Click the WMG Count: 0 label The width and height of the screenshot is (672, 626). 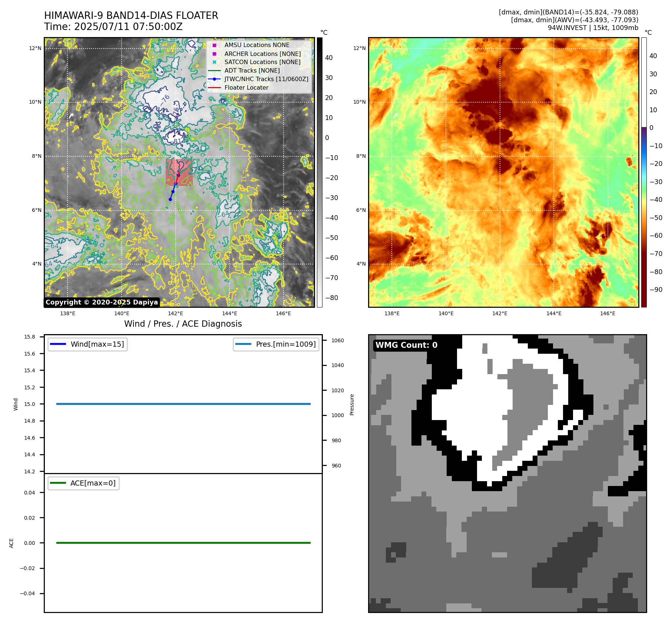click(x=407, y=345)
